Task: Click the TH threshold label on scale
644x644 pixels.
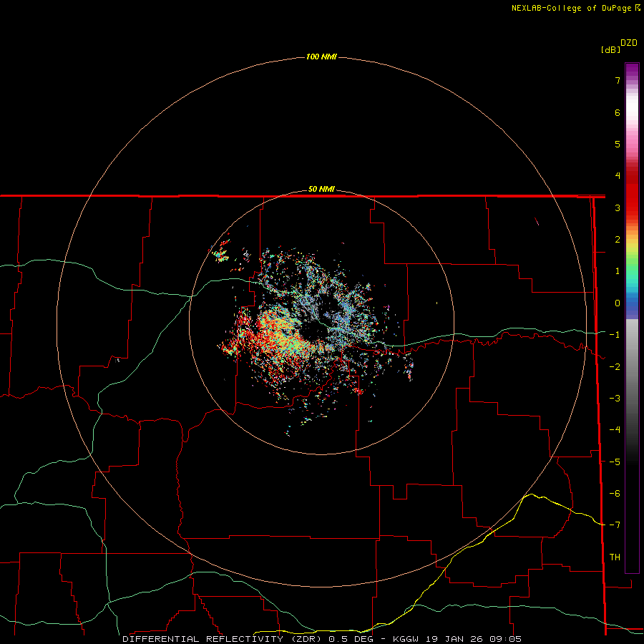Action: 615,557
